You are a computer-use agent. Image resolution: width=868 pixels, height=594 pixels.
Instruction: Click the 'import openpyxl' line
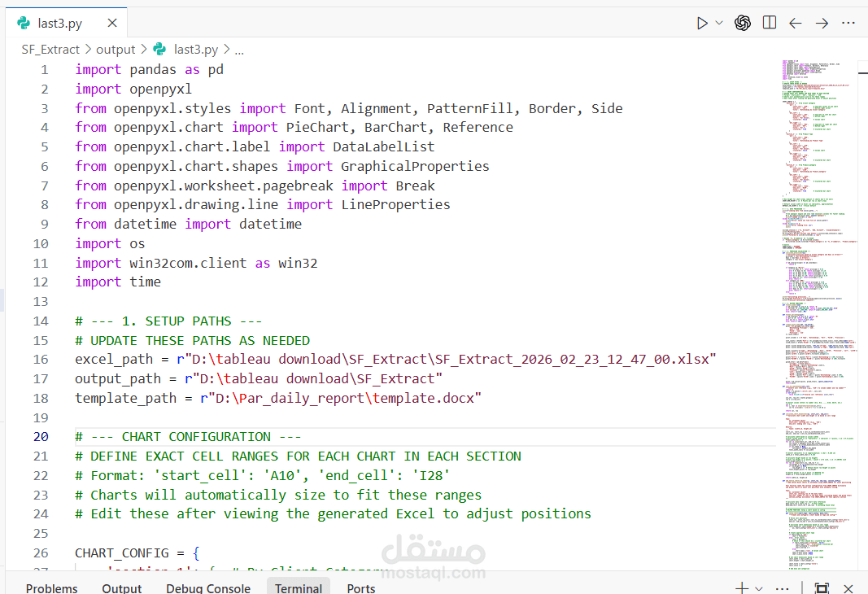pos(133,90)
